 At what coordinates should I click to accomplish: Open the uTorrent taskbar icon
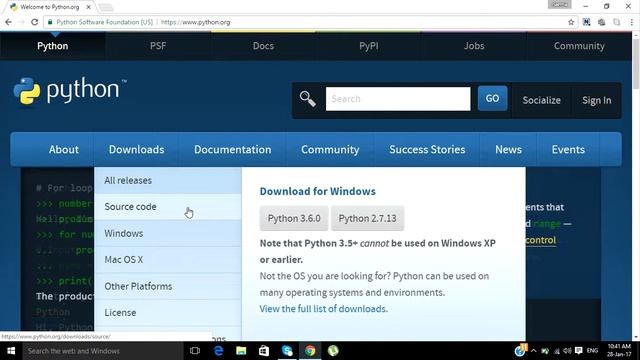pos(333,351)
